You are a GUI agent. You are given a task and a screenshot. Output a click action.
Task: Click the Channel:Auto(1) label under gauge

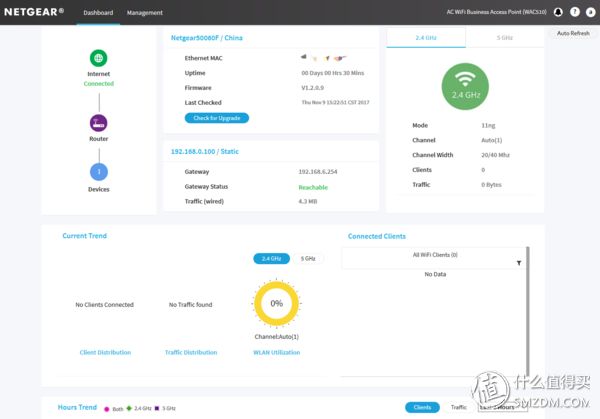coord(277,337)
